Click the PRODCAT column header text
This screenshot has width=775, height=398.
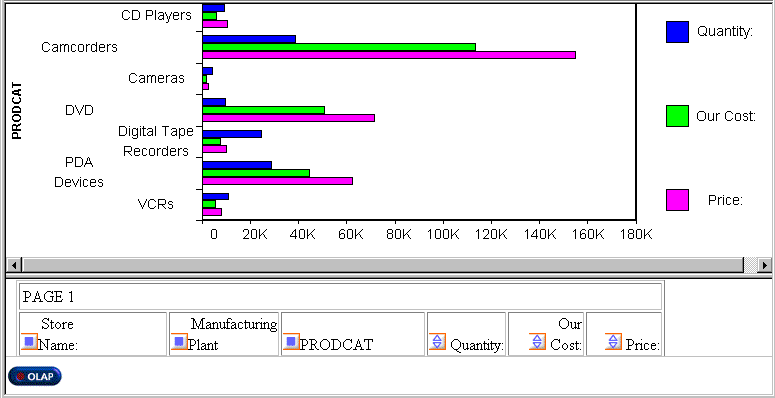click(337, 345)
